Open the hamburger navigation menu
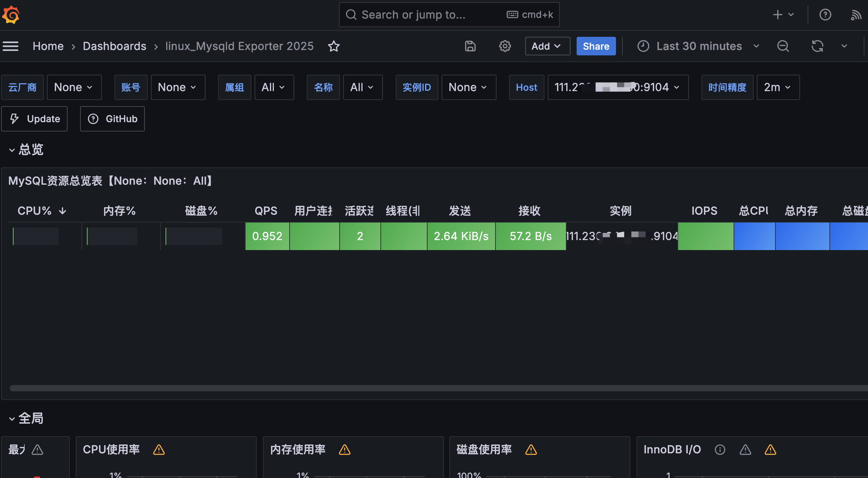Screen dimensions: 868x478 [x=11, y=46]
